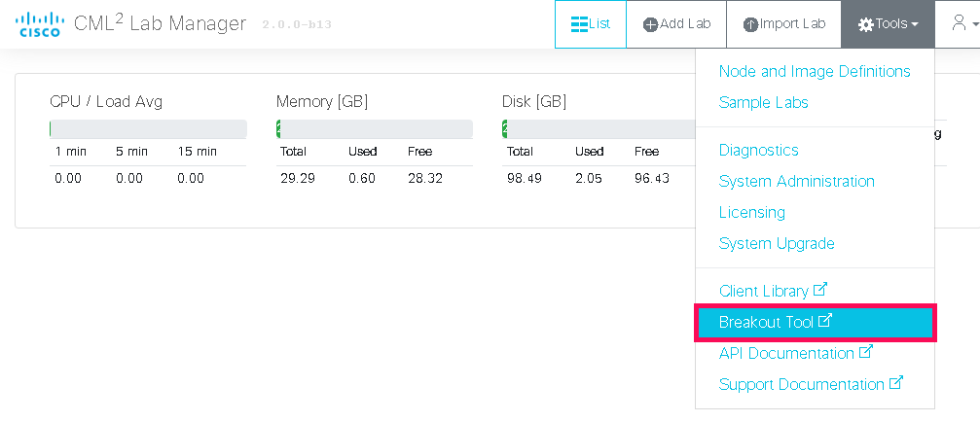This screenshot has width=980, height=422.
Task: Click external-link icon beside Support Documentation
Action: click(895, 383)
